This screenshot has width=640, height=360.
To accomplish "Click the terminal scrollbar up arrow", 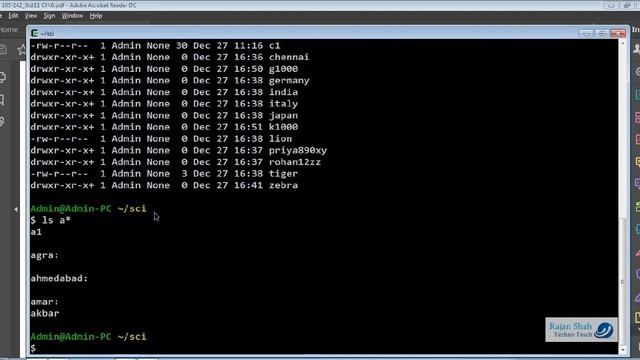I will 622,42.
